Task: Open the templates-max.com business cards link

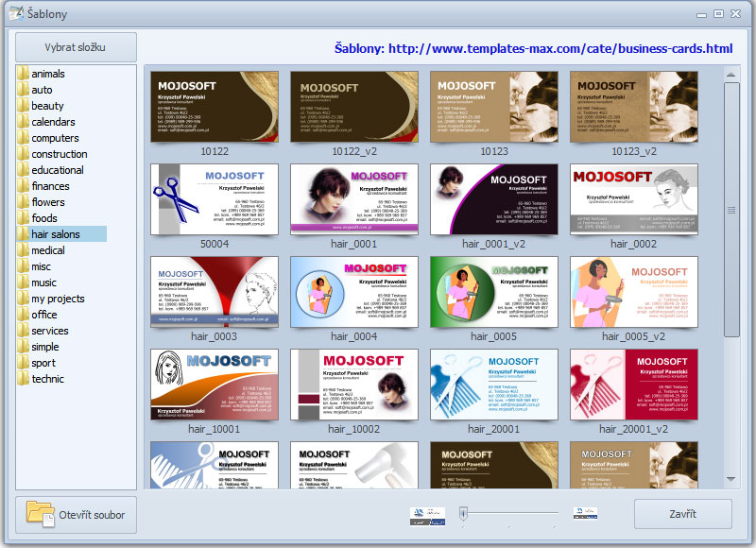Action: pos(534,48)
